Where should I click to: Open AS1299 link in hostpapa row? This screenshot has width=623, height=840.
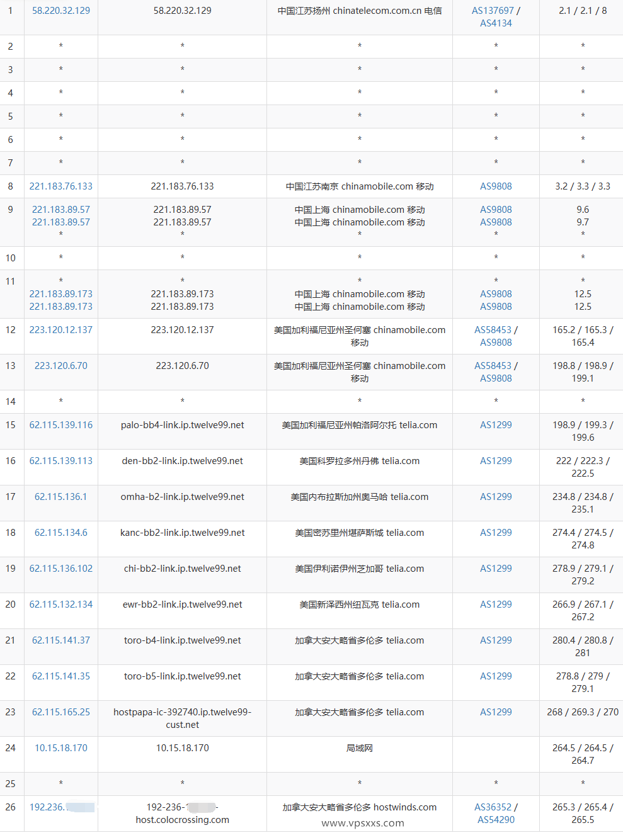[x=496, y=712]
